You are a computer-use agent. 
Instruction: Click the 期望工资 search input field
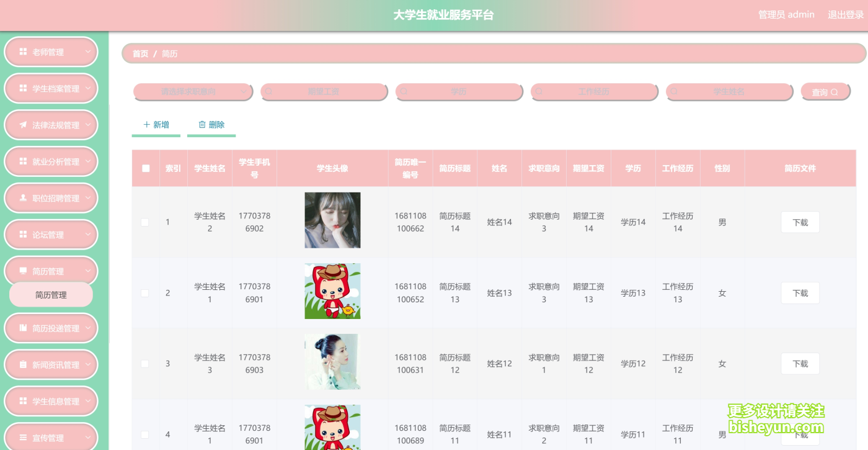coord(324,92)
